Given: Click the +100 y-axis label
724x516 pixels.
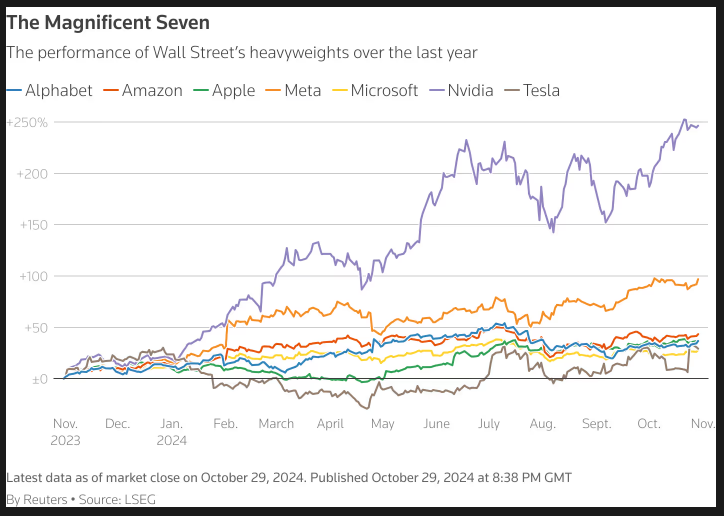Looking at the screenshot, I should click(x=33, y=276).
